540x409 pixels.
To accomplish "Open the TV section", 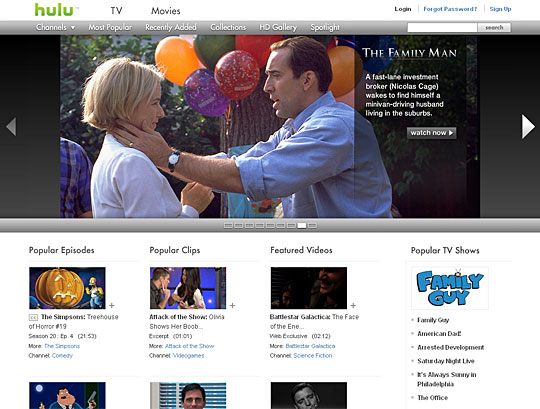I will coord(116,11).
